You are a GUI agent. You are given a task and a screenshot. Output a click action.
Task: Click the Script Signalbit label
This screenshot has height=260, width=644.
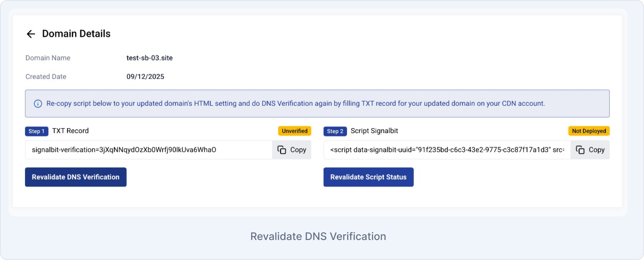[374, 131]
